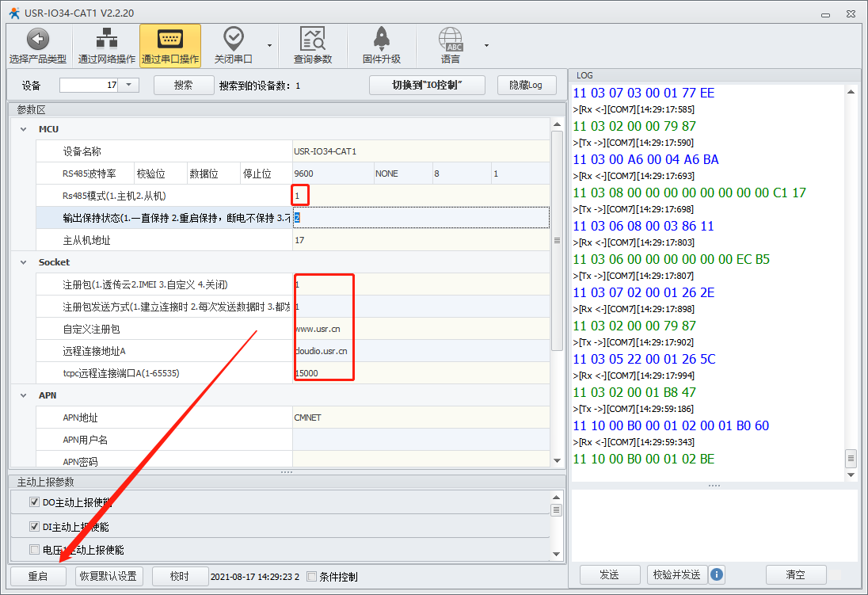Collapse the MCU parameter group
This screenshot has width=868, height=595.
22,129
